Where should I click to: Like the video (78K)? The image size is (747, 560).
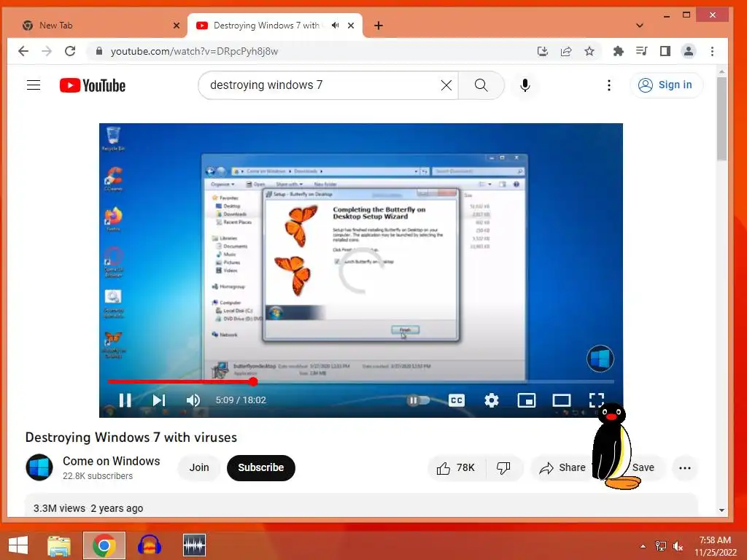click(457, 467)
